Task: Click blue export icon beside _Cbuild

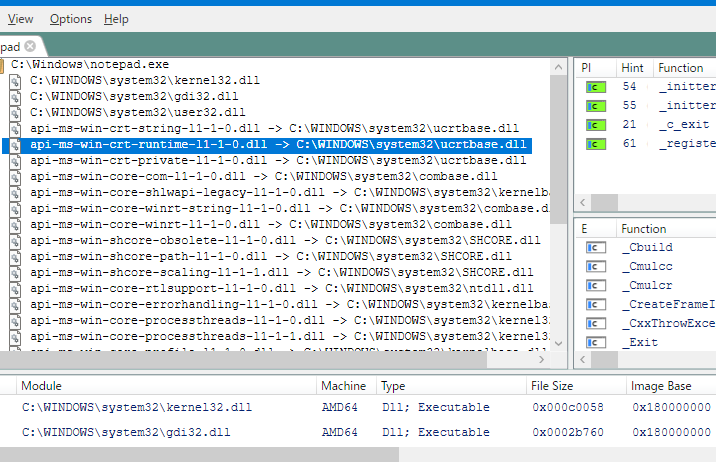Action: coord(596,248)
